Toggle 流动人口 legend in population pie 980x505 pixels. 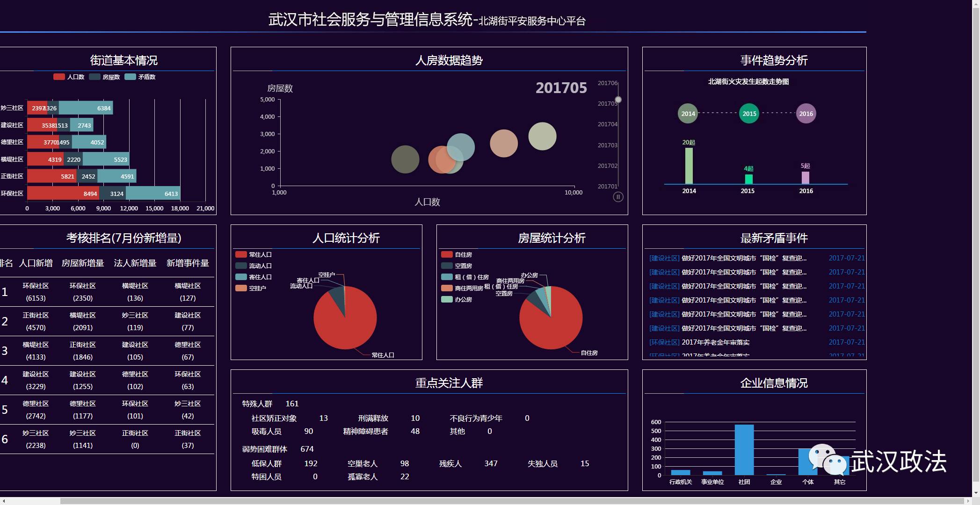click(x=254, y=266)
